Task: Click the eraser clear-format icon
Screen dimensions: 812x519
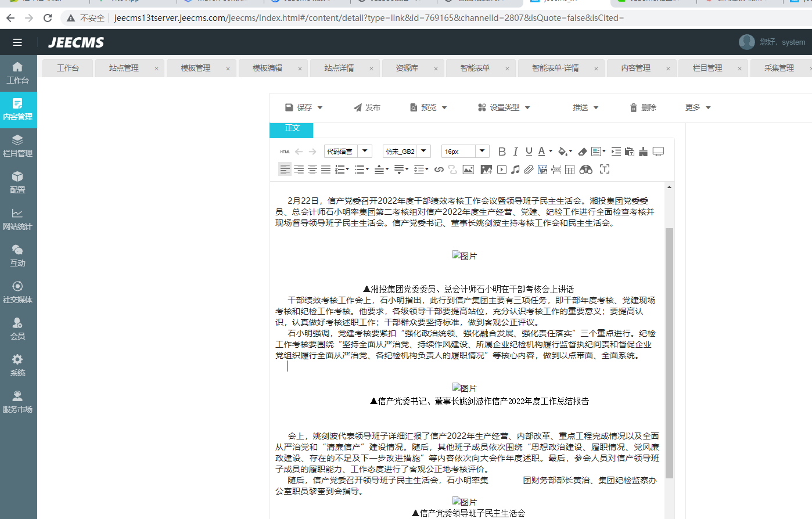Action: point(582,152)
